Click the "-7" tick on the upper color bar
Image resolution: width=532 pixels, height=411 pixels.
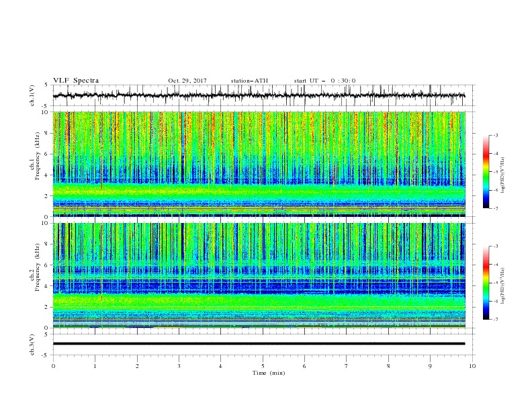tap(496, 208)
